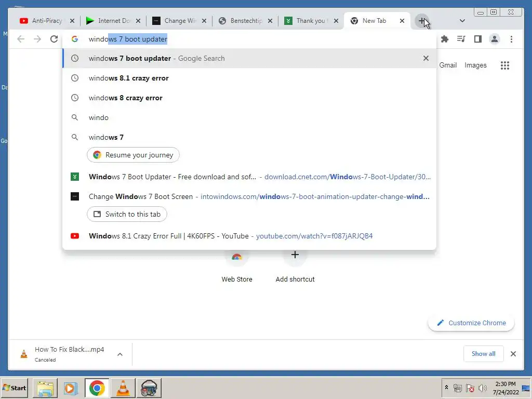Open Windows Explorer from the taskbar
The width and height of the screenshot is (532, 399).
(x=45, y=388)
